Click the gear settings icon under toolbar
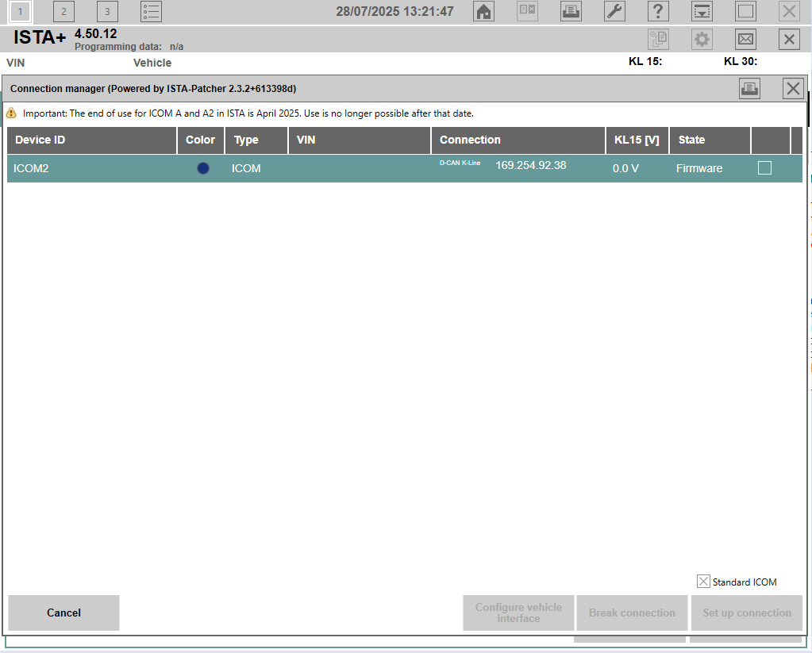This screenshot has width=812, height=653. tap(702, 40)
